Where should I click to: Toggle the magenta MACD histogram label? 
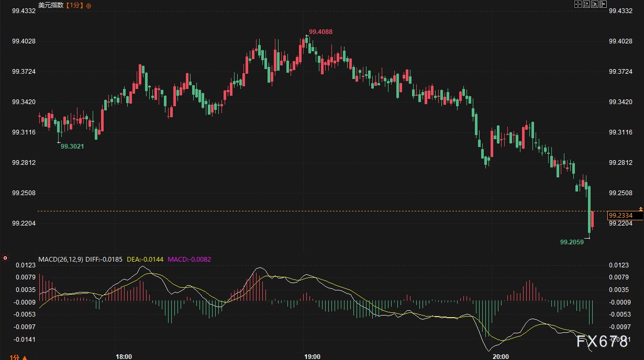point(189,259)
